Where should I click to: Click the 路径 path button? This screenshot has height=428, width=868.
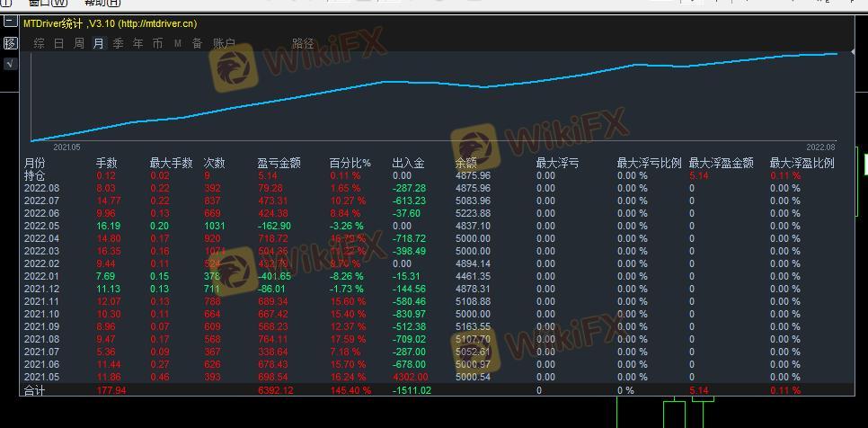303,43
